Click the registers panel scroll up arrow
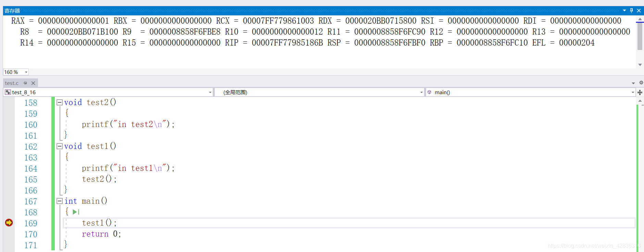The height and width of the screenshot is (252, 644). pos(640,19)
